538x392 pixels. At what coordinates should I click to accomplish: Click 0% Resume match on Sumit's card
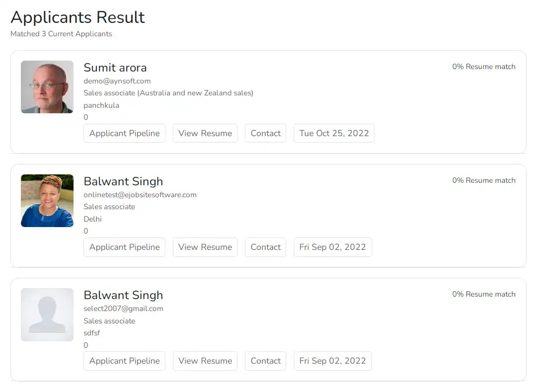click(484, 67)
